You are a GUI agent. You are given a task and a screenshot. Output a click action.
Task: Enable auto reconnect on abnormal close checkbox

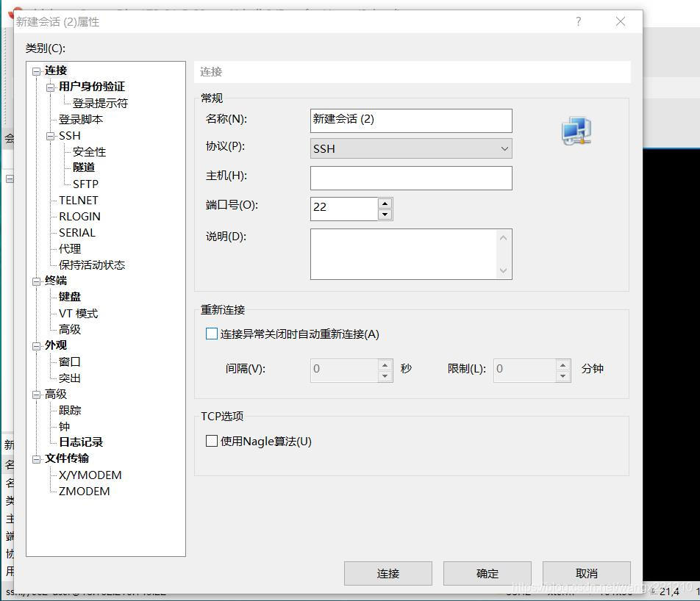(212, 334)
